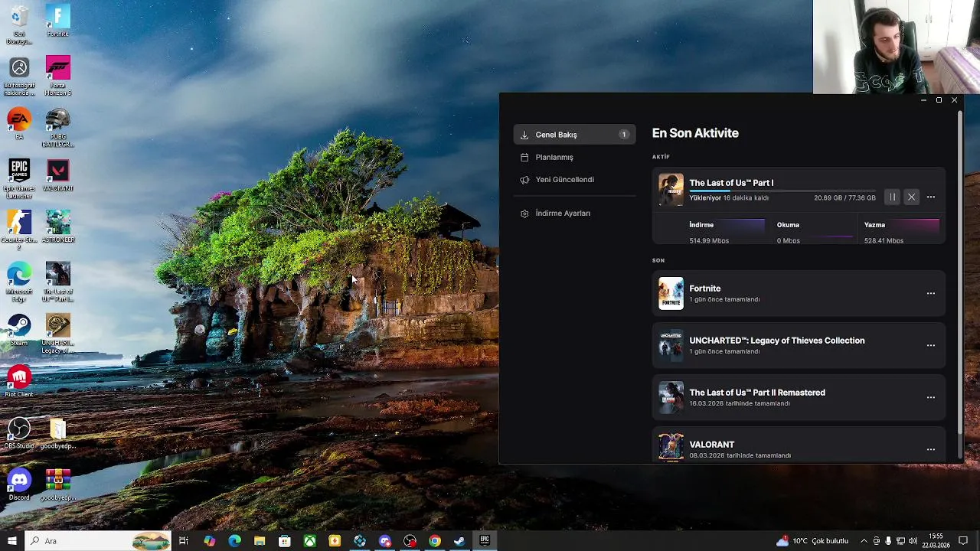
Task: Select Fortnite desktop shortcut
Action: [57, 21]
